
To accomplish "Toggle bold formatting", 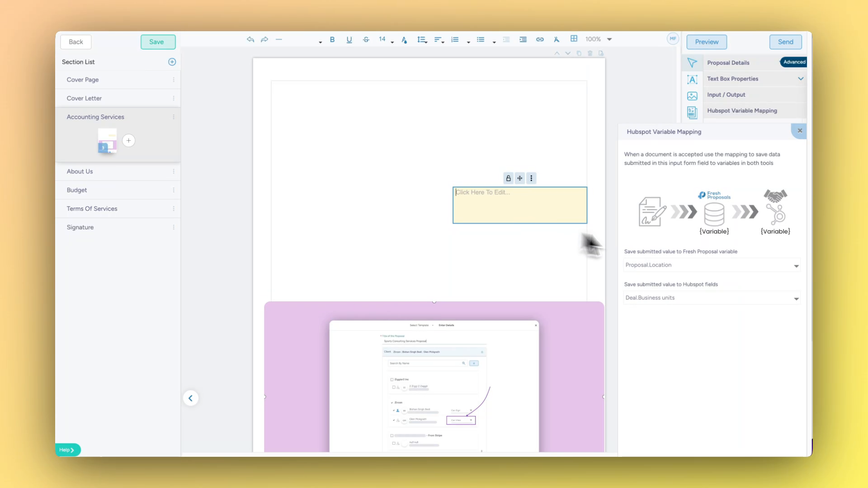I will tap(332, 39).
